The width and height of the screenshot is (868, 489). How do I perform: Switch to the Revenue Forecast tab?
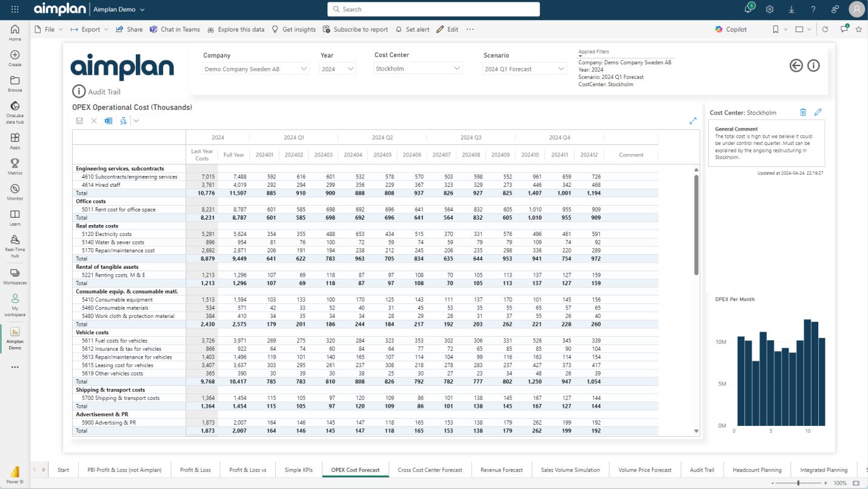(x=501, y=470)
